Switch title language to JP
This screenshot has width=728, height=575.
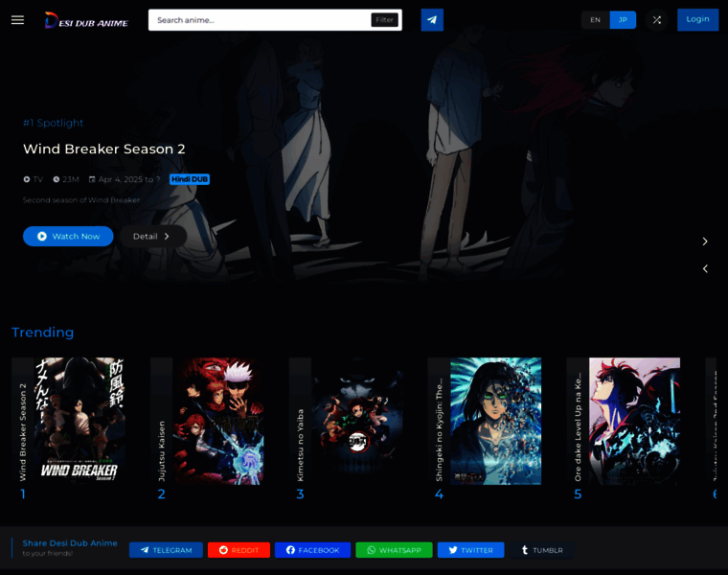pos(623,20)
